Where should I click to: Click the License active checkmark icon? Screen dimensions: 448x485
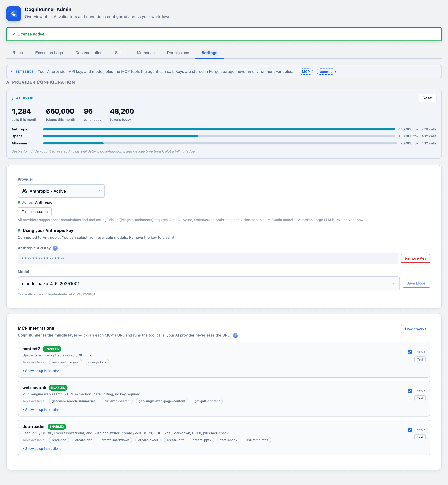[13, 34]
